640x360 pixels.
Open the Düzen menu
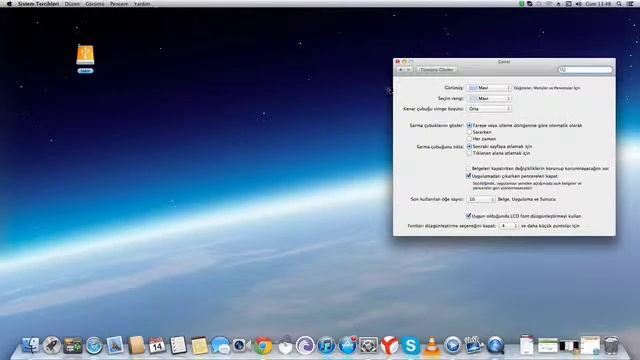[72, 4]
